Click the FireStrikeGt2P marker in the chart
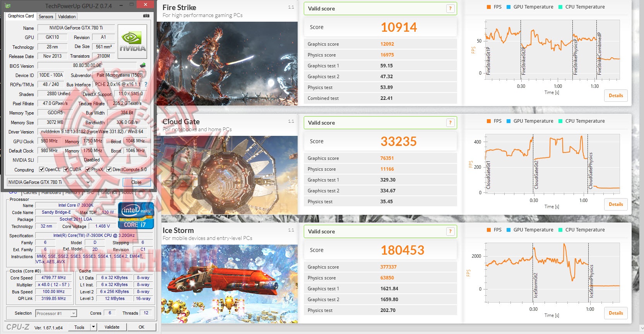This screenshot has height=334, width=644. [523, 61]
